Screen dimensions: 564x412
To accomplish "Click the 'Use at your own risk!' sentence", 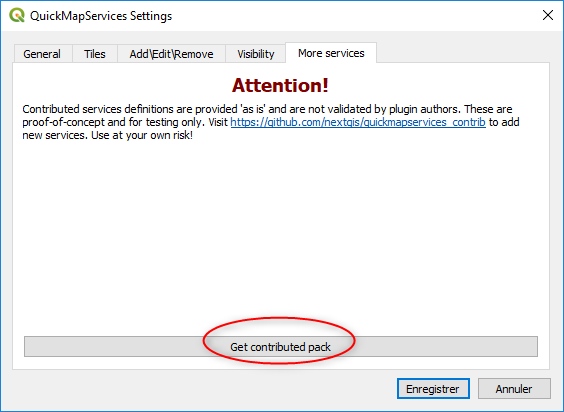I will (142, 135).
